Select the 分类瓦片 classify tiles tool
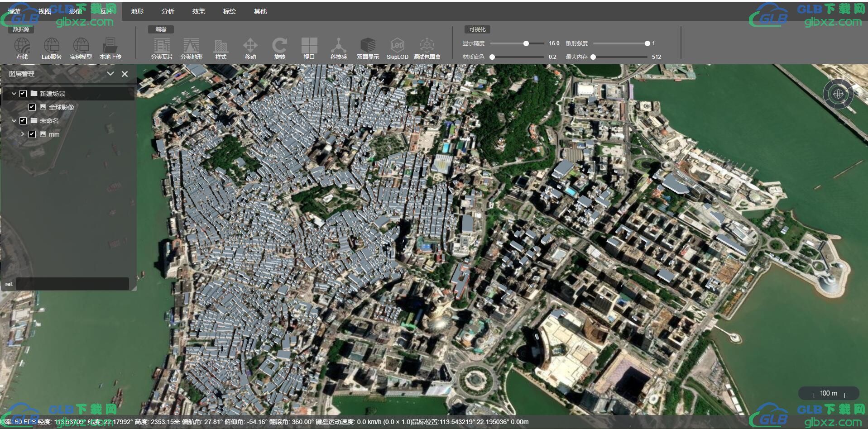This screenshot has height=429, width=868. click(x=162, y=48)
